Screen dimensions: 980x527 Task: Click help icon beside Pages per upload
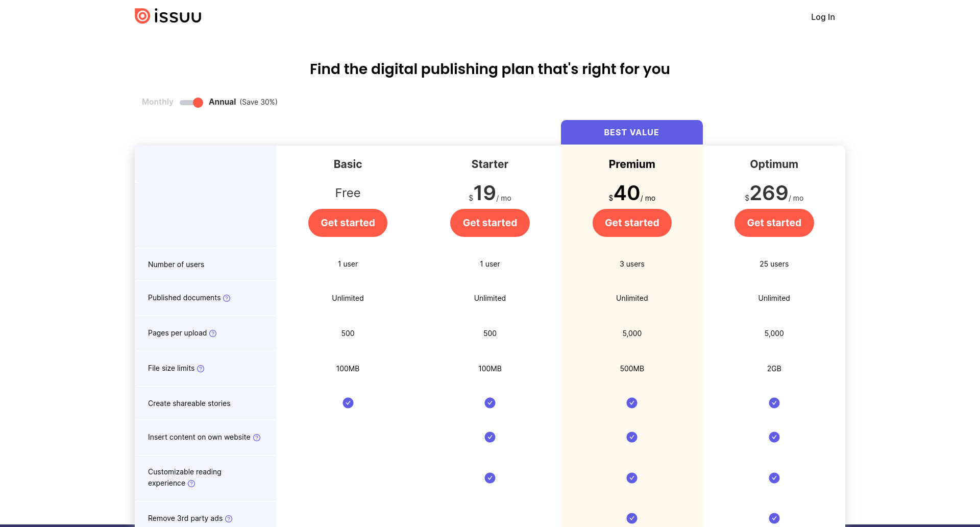213,333
